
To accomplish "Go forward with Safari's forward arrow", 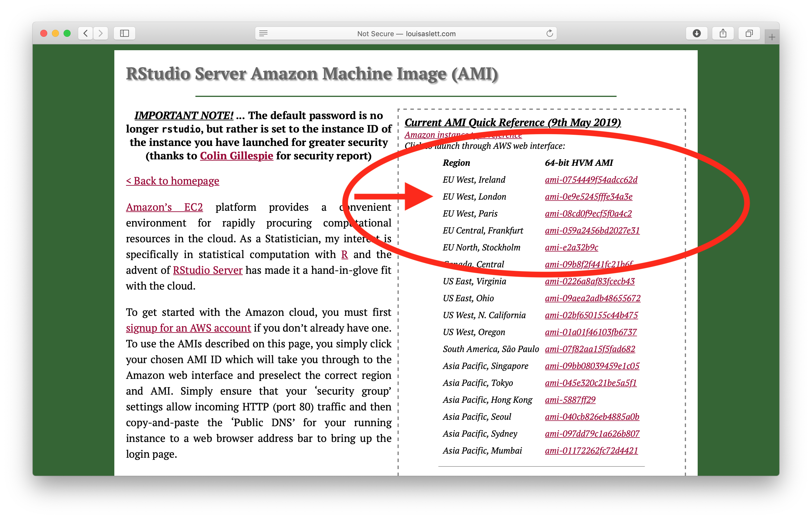I will click(x=101, y=33).
